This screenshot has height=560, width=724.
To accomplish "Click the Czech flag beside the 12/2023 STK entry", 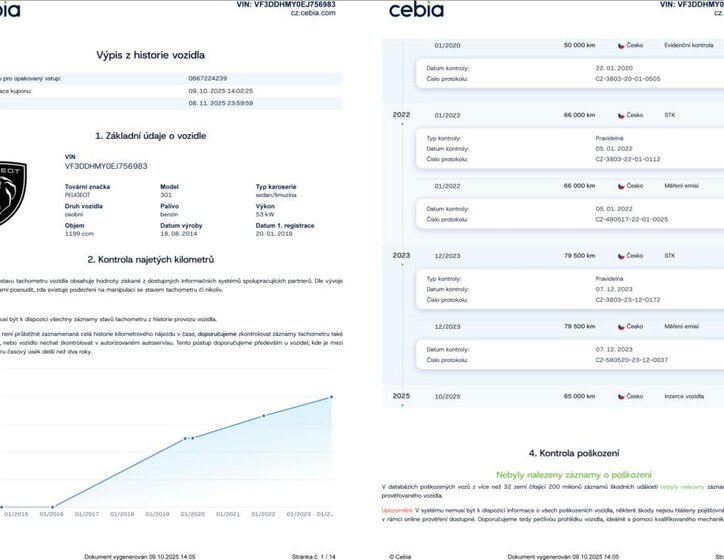I will click(621, 256).
